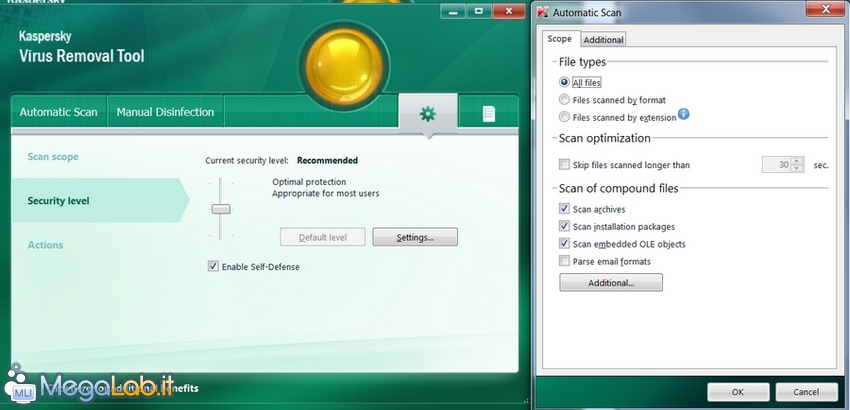Enable Skip files scanned longer than
Image resolution: width=850 pixels, height=410 pixels.
[564, 164]
